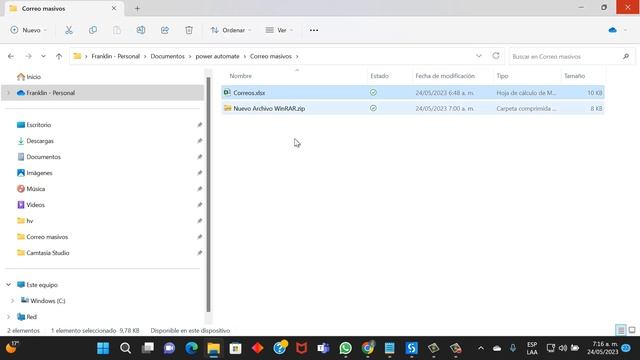Click the OneDrive cloud status icon
This screenshot has height=360, width=640.
612,30
